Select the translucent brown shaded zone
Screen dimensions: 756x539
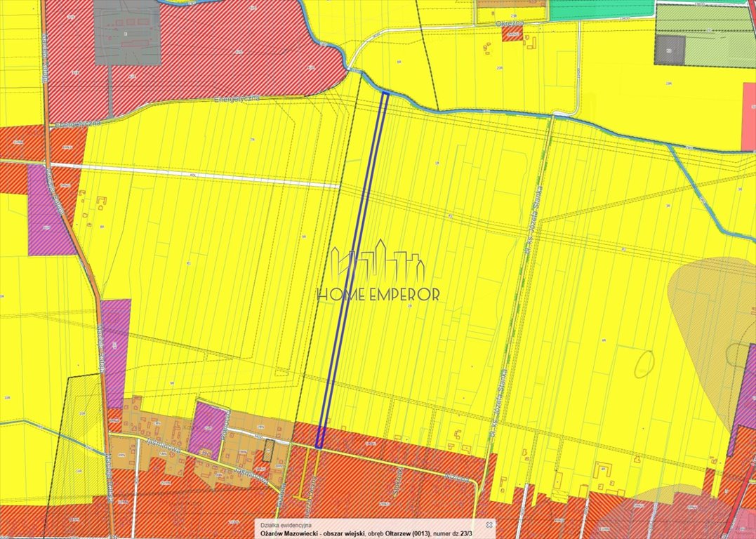710,338
